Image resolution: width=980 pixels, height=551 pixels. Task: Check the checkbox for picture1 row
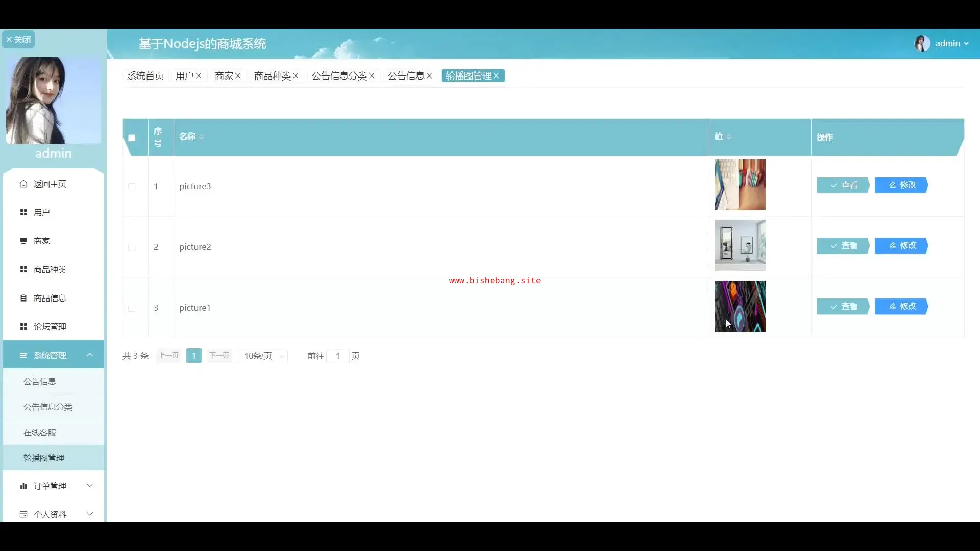[132, 308]
